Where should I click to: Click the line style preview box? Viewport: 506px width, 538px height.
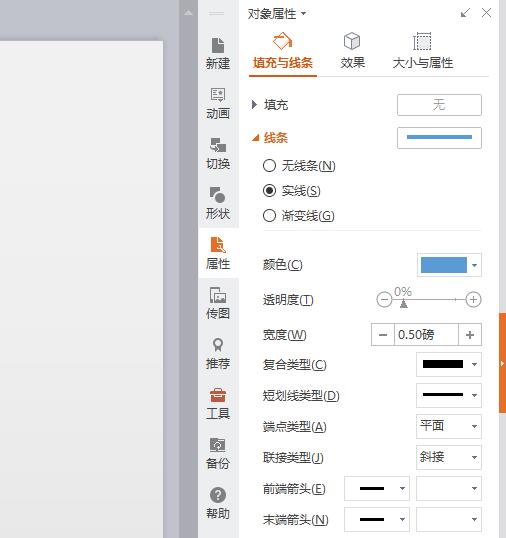pyautogui.click(x=439, y=138)
